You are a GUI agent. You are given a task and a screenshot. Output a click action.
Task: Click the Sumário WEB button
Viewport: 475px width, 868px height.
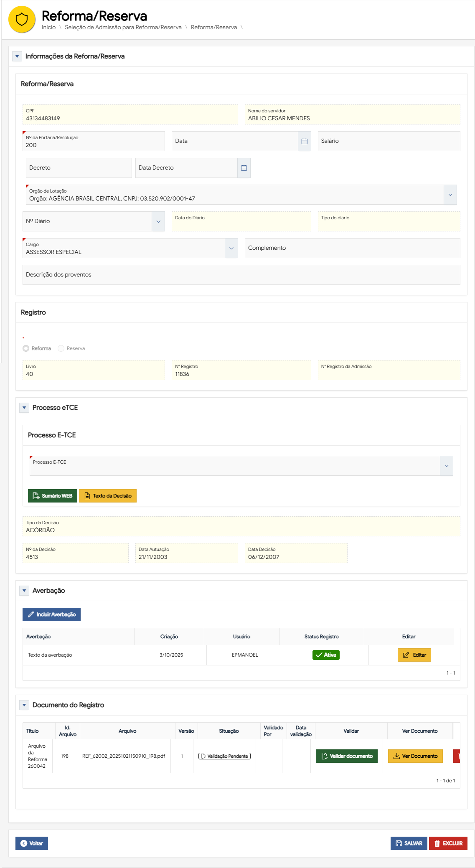coord(53,496)
